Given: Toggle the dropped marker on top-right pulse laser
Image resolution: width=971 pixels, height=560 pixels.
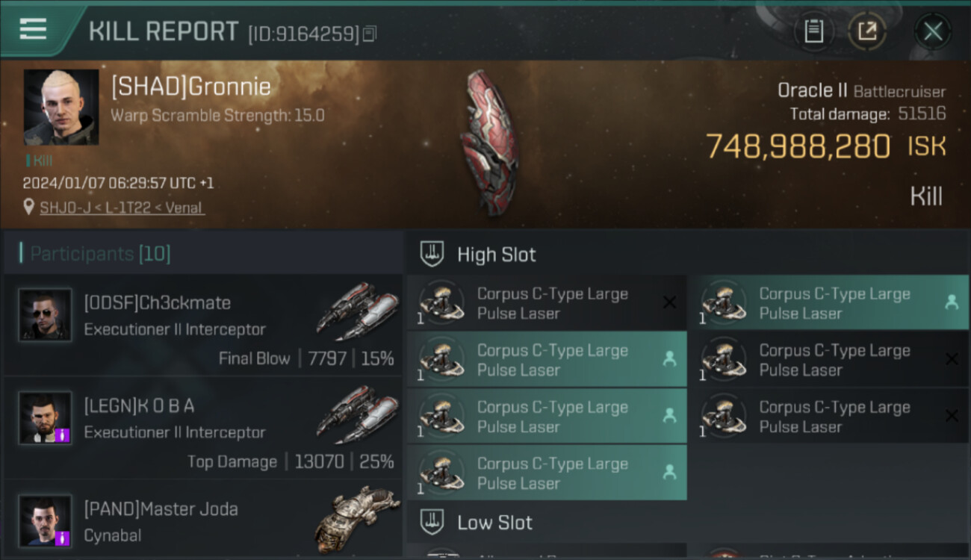Looking at the screenshot, I should pos(951,302).
